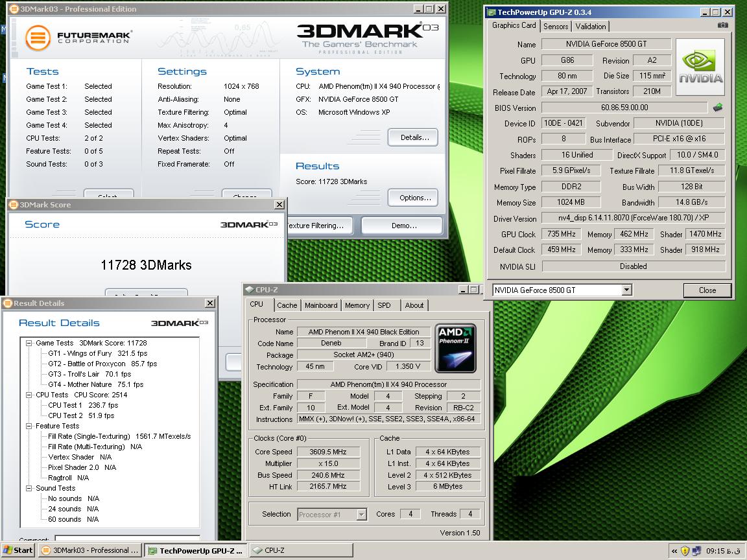Expand hidden tray icons chevron
The image size is (747, 560).
tap(674, 550)
